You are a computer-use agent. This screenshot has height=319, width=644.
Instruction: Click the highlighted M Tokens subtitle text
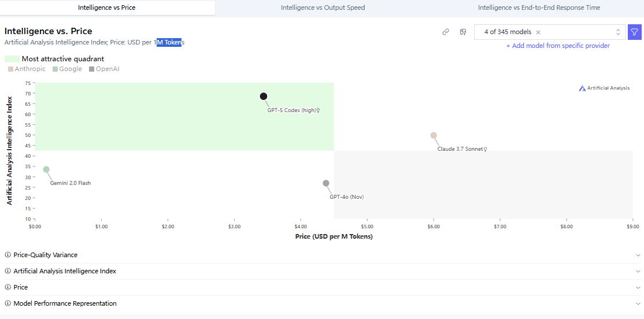tap(169, 42)
